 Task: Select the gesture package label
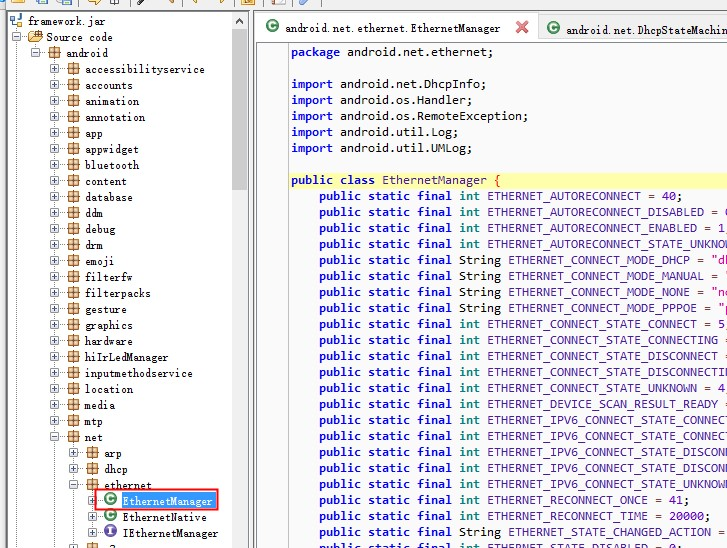coord(106,309)
